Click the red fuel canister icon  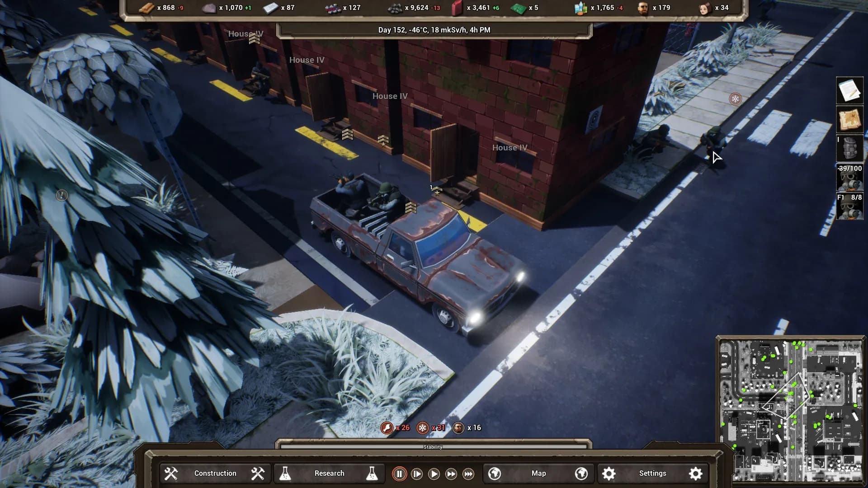(x=458, y=8)
